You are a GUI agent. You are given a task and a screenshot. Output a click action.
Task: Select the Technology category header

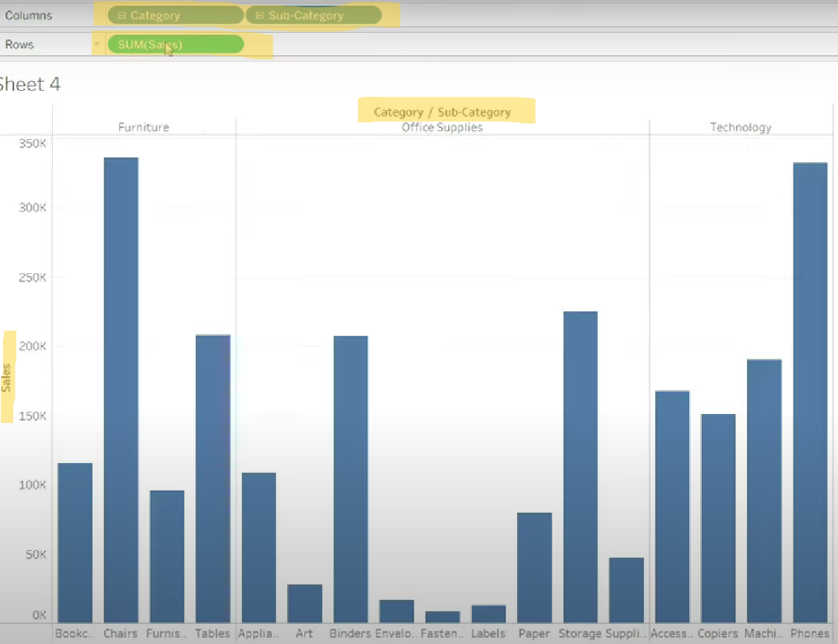click(741, 127)
